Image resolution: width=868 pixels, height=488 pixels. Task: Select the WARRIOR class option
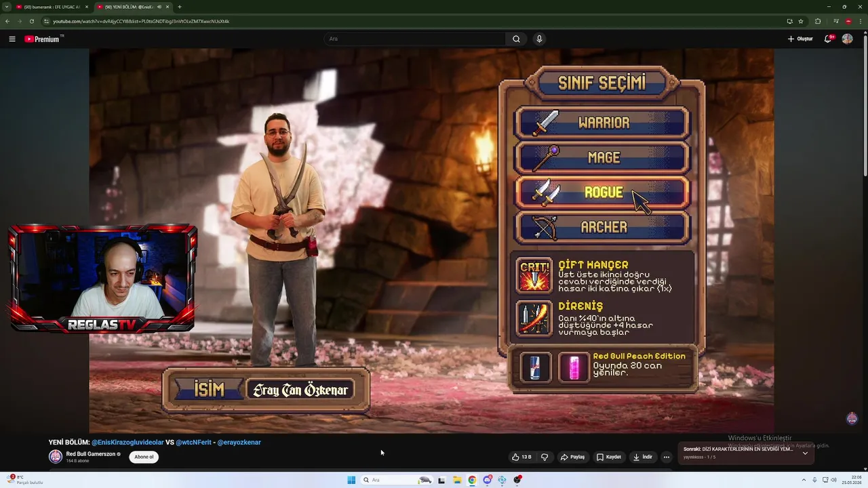click(602, 123)
